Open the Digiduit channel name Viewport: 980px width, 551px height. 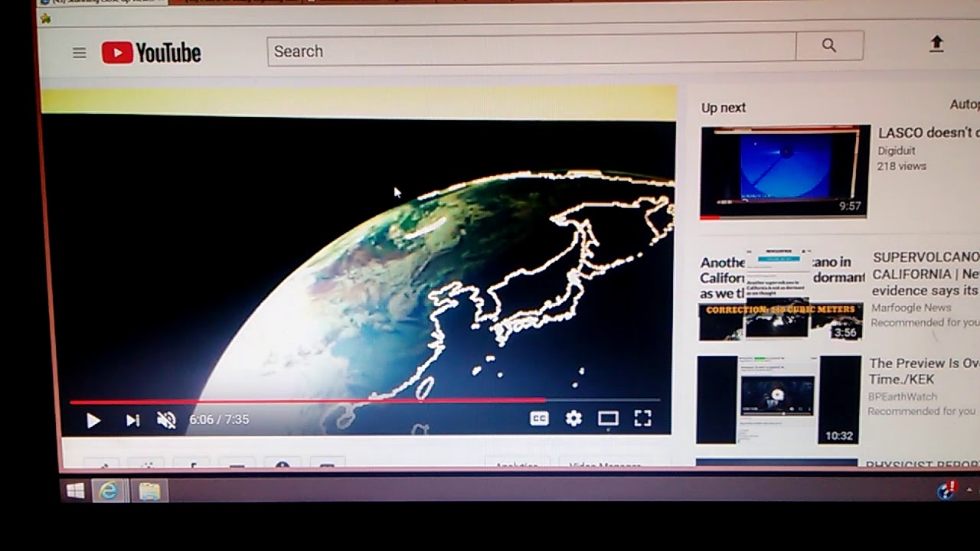click(897, 151)
